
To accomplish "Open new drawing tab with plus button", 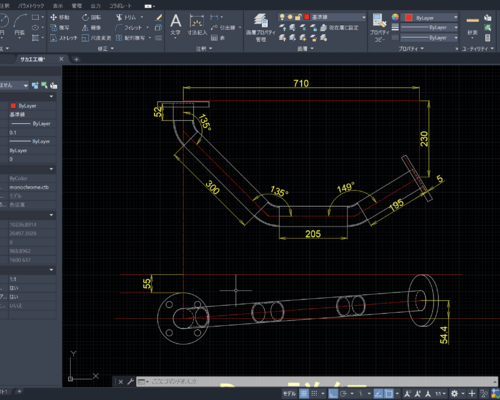I will pyautogui.click(x=76, y=59).
